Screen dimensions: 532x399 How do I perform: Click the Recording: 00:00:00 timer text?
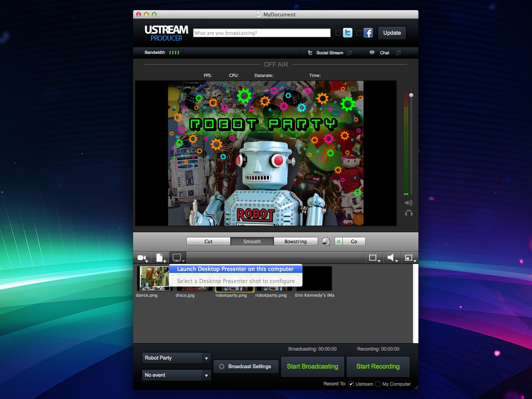(x=378, y=349)
